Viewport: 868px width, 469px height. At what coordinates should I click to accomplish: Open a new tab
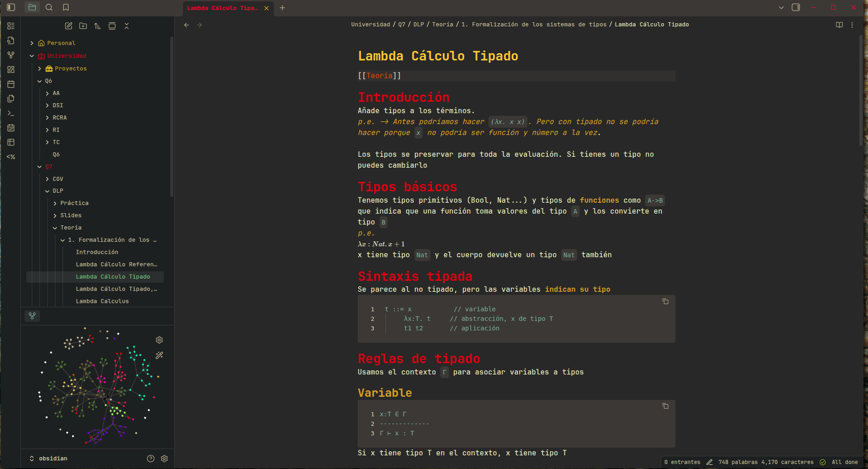coord(282,8)
